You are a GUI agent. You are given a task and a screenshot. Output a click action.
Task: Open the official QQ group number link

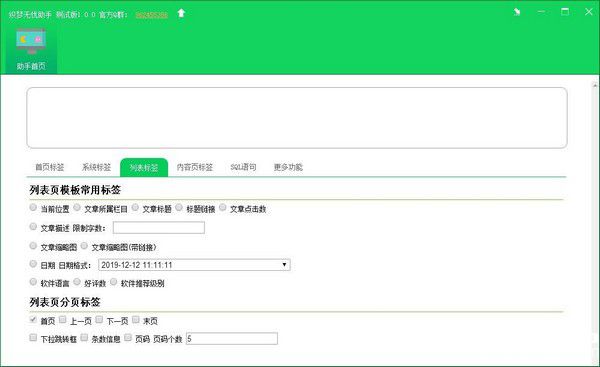[x=152, y=15]
